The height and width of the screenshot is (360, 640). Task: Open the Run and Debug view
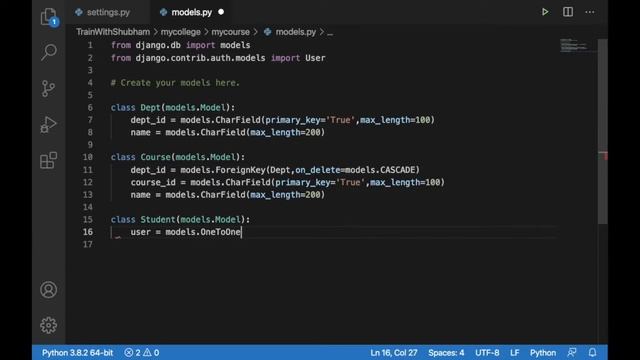click(48, 124)
